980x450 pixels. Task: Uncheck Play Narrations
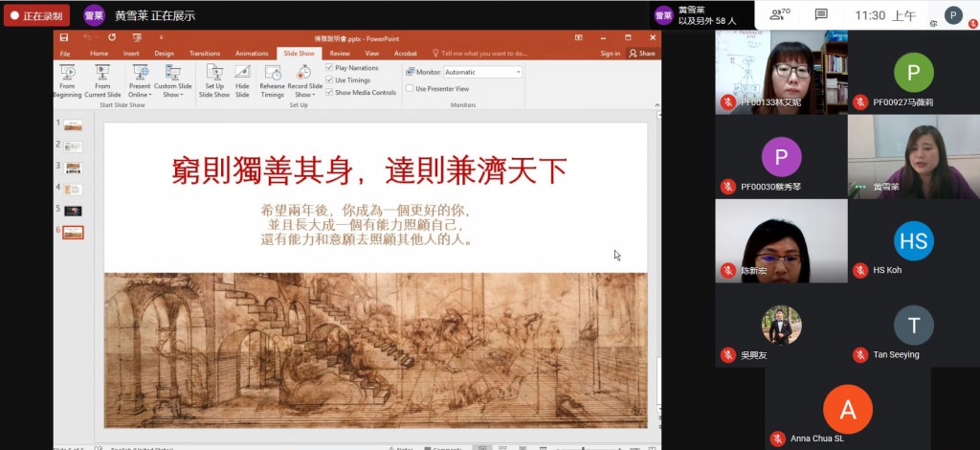pos(329,67)
